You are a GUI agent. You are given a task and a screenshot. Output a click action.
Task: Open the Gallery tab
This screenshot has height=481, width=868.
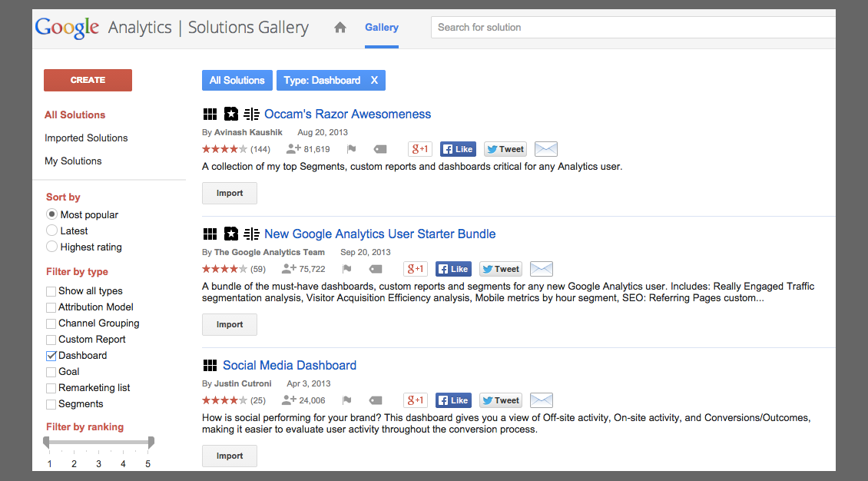pos(382,27)
